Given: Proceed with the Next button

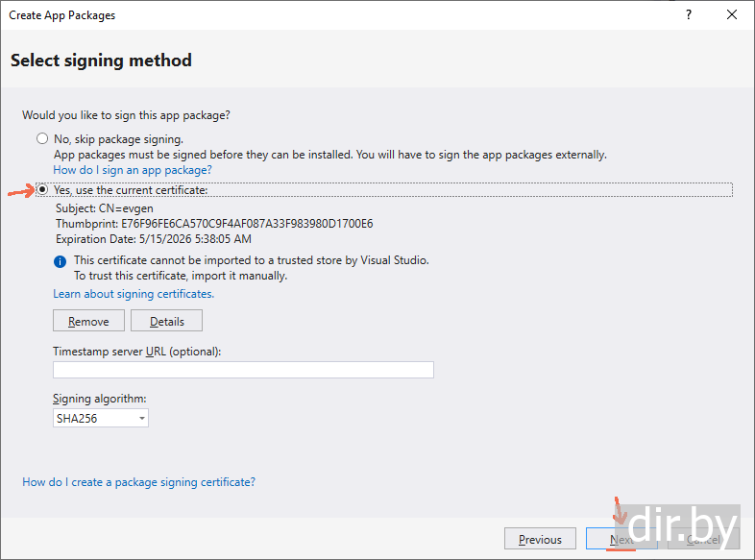Looking at the screenshot, I should tap(621, 539).
